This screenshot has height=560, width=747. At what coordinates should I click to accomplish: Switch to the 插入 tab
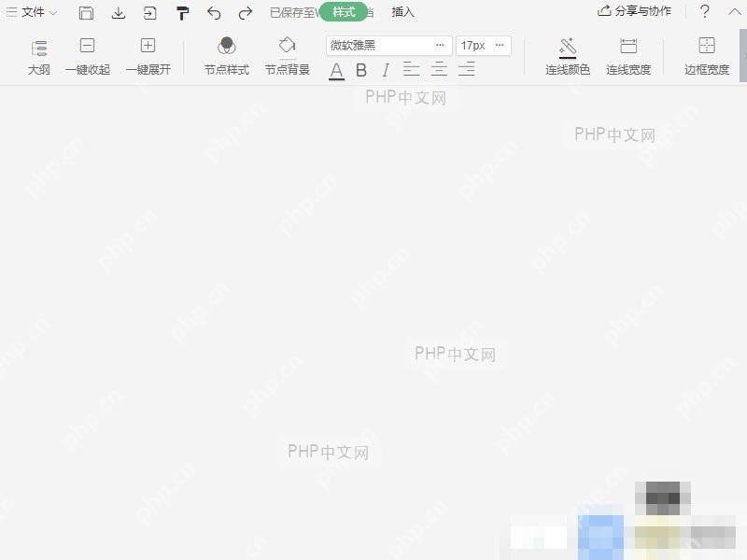(402, 12)
